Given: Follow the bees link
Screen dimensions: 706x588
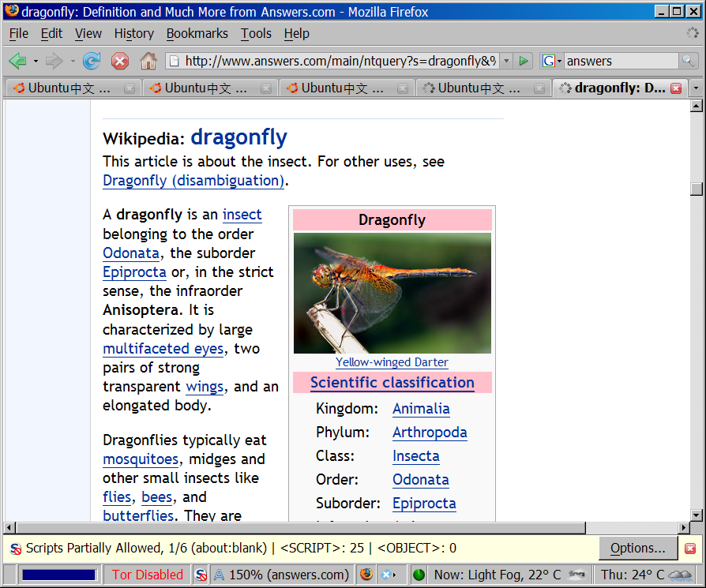Looking at the screenshot, I should point(157,497).
